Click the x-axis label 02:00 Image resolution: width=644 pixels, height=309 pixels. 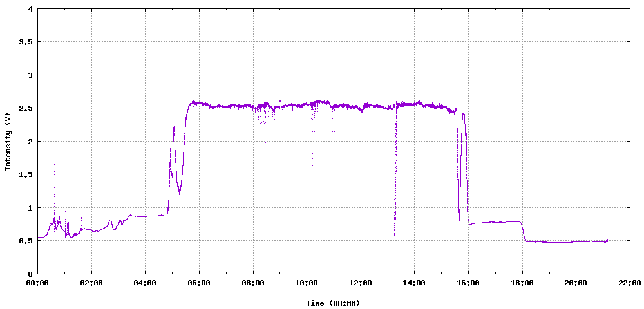point(91,283)
